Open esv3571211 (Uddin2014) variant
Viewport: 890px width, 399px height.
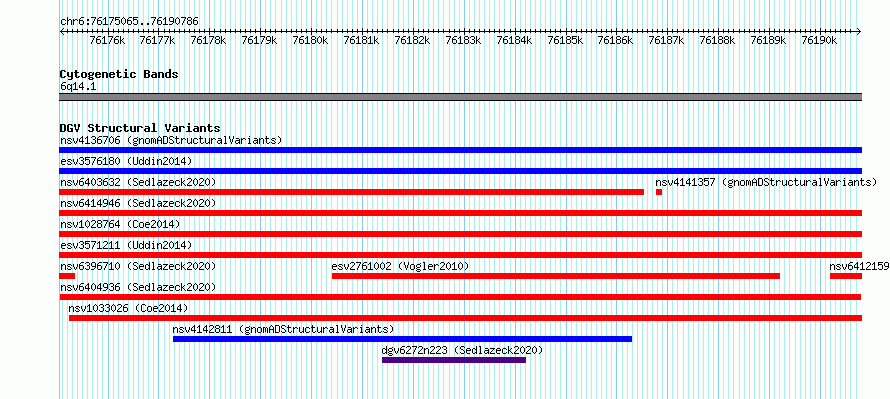tap(126, 245)
